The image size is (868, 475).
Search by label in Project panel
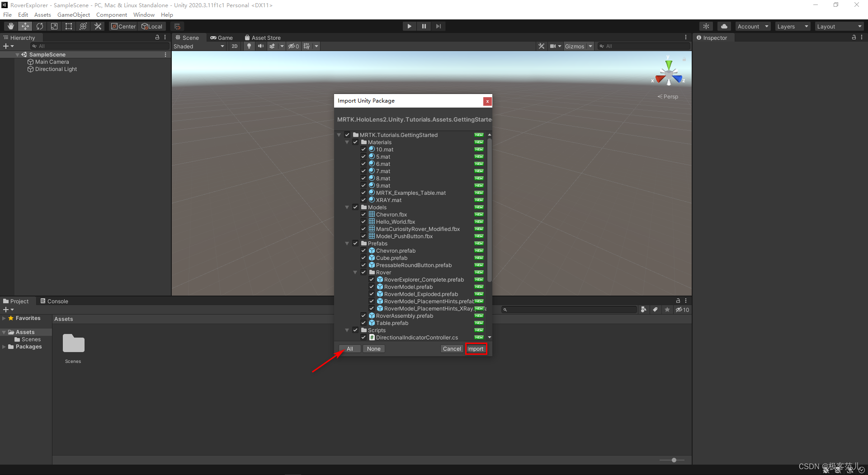pos(655,310)
